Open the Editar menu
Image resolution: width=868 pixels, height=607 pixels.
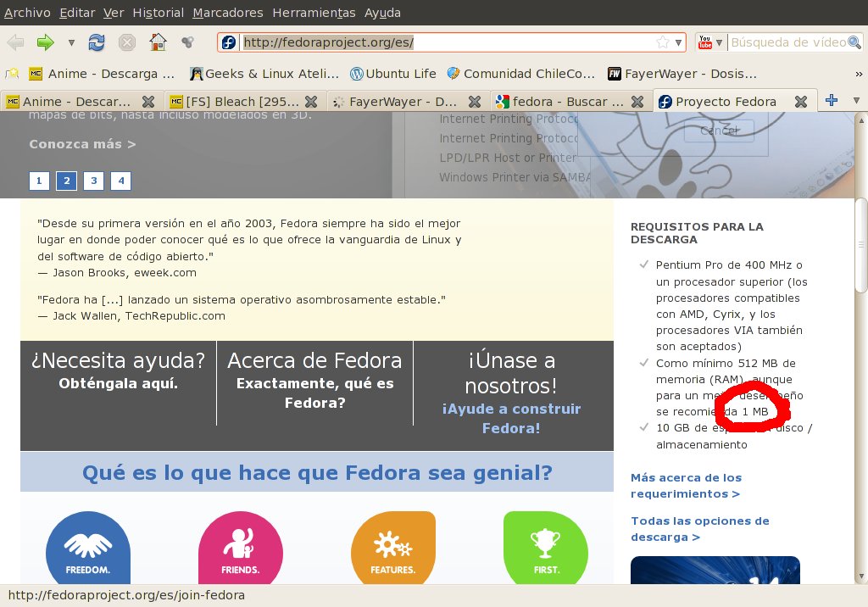[x=77, y=12]
